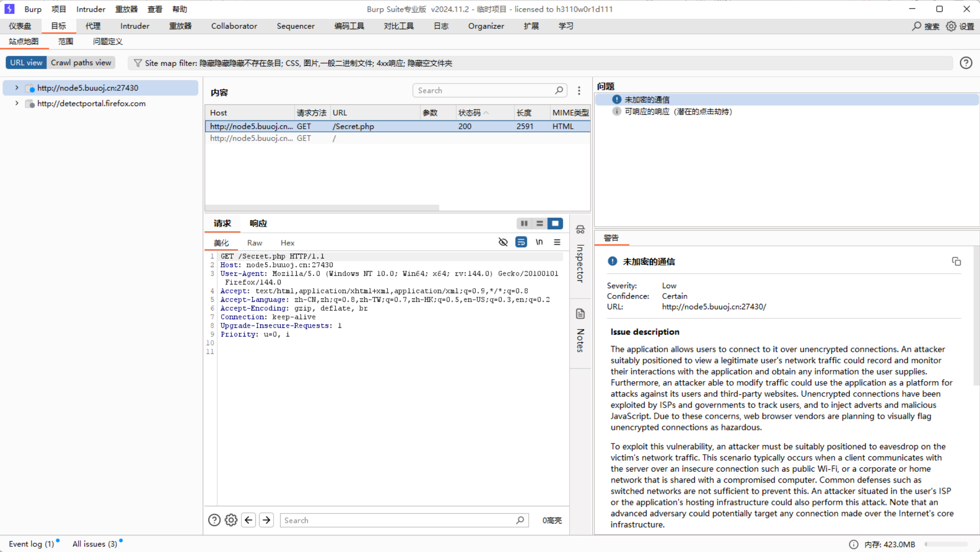This screenshot has width=980, height=552.
Task: Open the Inspector side panel icon
Action: (x=580, y=230)
